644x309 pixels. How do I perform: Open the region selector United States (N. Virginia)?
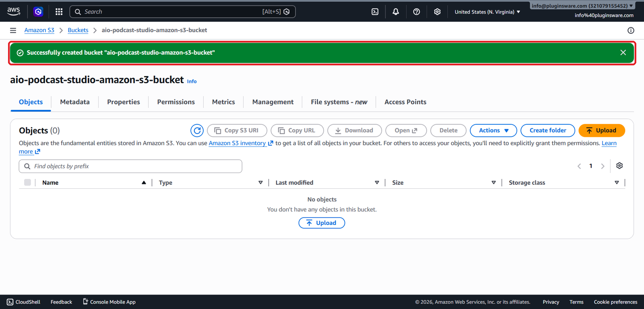(x=487, y=12)
